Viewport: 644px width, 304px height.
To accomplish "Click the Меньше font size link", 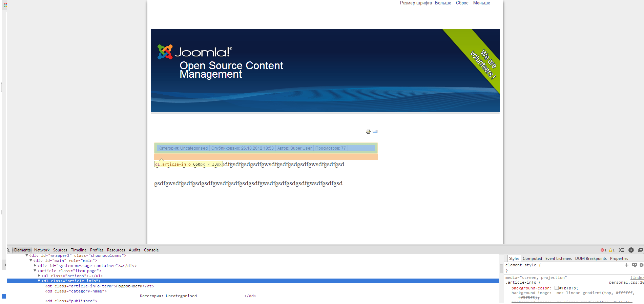I will click(x=482, y=3).
